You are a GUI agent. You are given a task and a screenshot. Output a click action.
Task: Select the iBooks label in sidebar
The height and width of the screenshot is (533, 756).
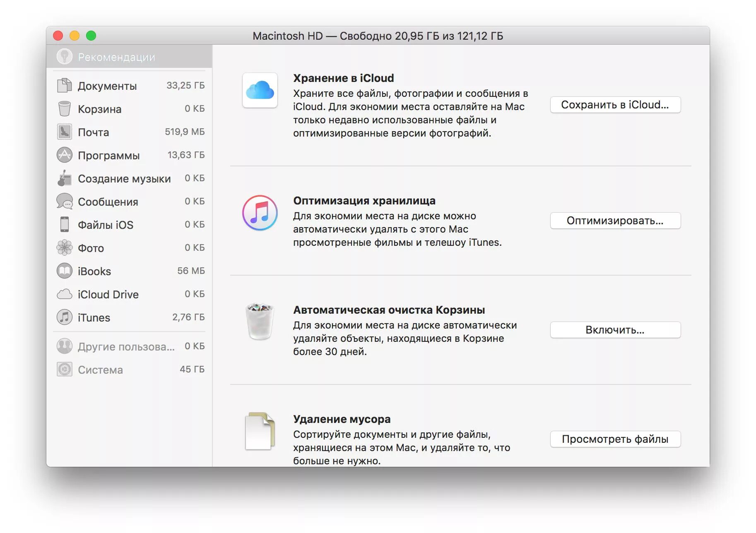click(94, 271)
